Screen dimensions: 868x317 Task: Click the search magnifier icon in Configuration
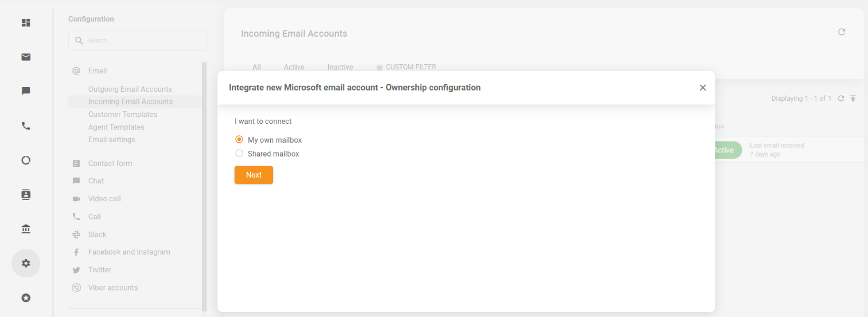tap(79, 41)
